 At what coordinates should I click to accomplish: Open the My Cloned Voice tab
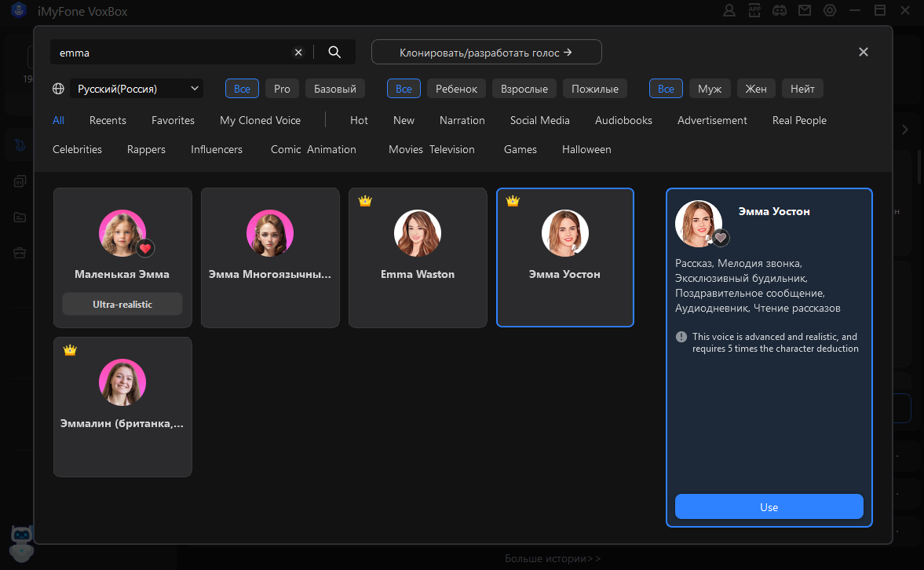260,120
